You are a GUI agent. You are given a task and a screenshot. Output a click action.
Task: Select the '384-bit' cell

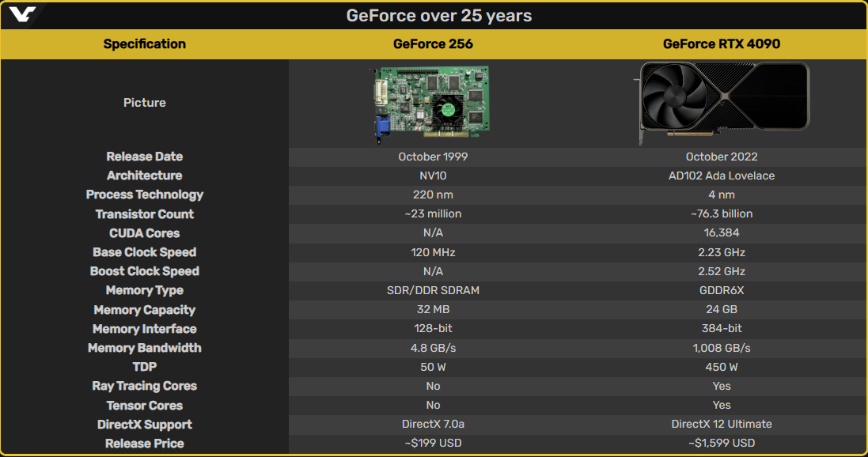click(722, 329)
